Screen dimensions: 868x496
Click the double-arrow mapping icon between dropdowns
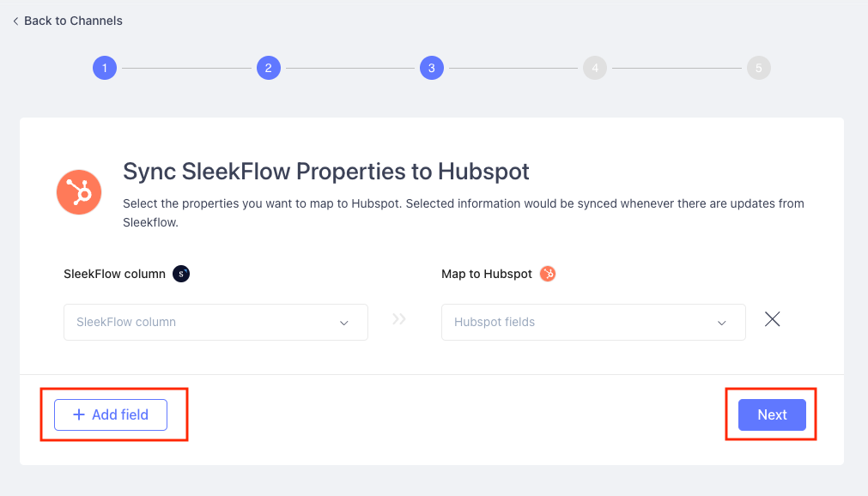(x=399, y=319)
